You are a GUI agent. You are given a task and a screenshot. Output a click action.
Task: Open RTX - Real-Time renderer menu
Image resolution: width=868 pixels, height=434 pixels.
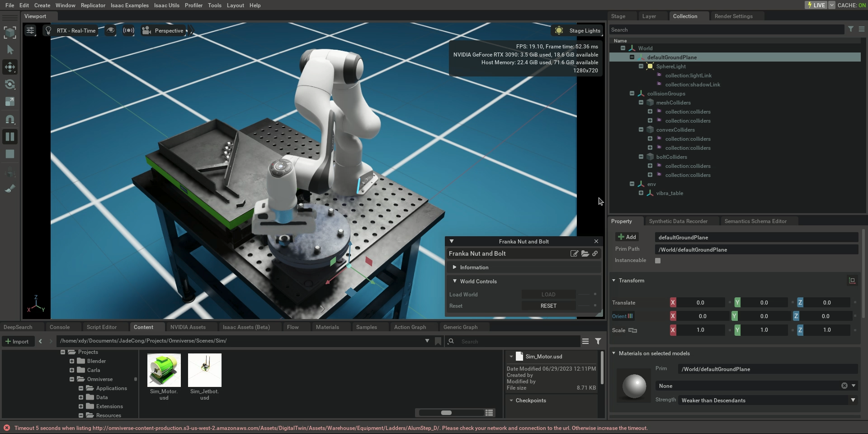point(71,30)
